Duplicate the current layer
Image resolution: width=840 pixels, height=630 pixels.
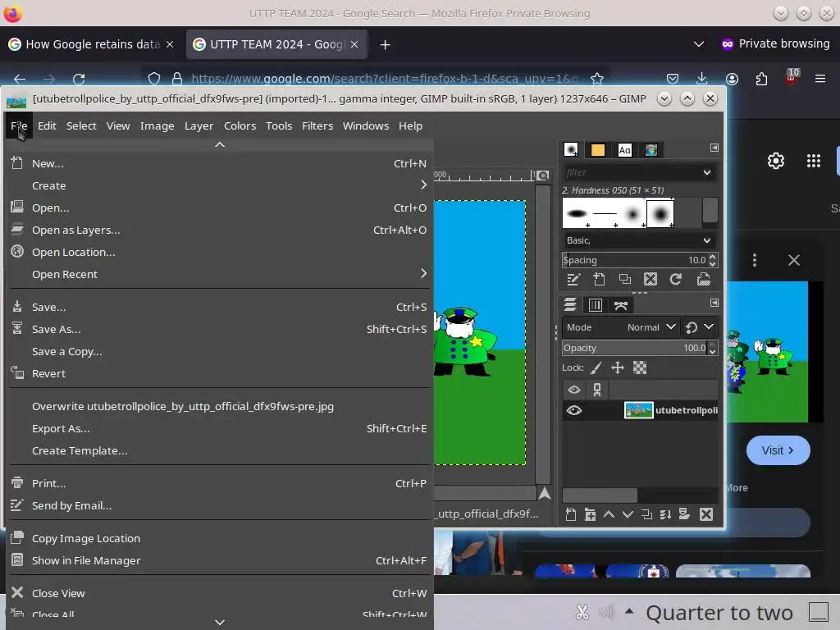(x=646, y=515)
